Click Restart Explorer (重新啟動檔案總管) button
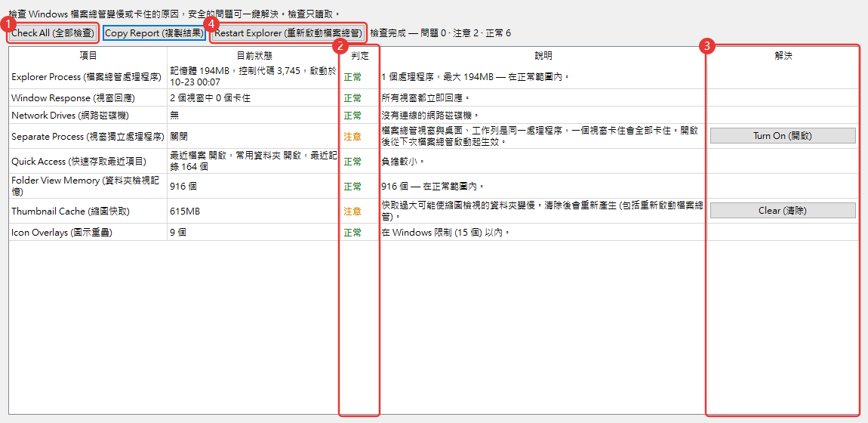 [x=289, y=33]
